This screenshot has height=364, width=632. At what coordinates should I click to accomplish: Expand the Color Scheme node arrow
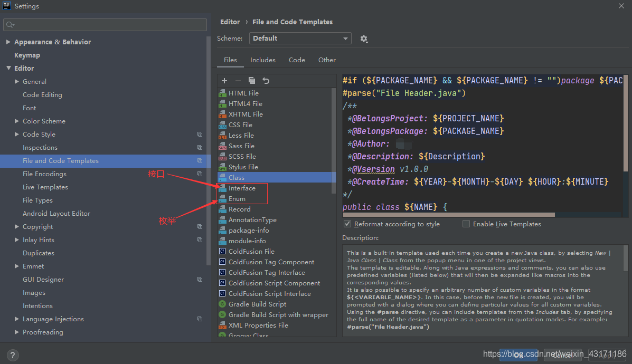16,121
